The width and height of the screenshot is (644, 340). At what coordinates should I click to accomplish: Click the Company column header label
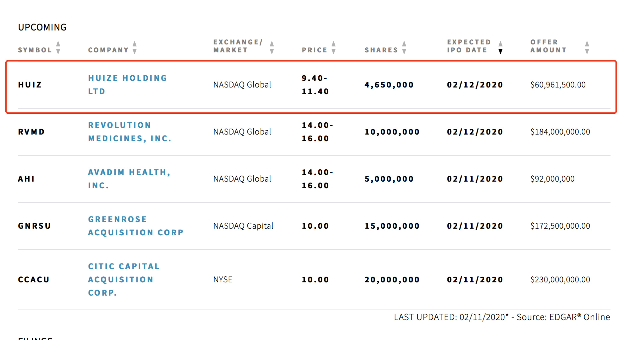click(108, 50)
